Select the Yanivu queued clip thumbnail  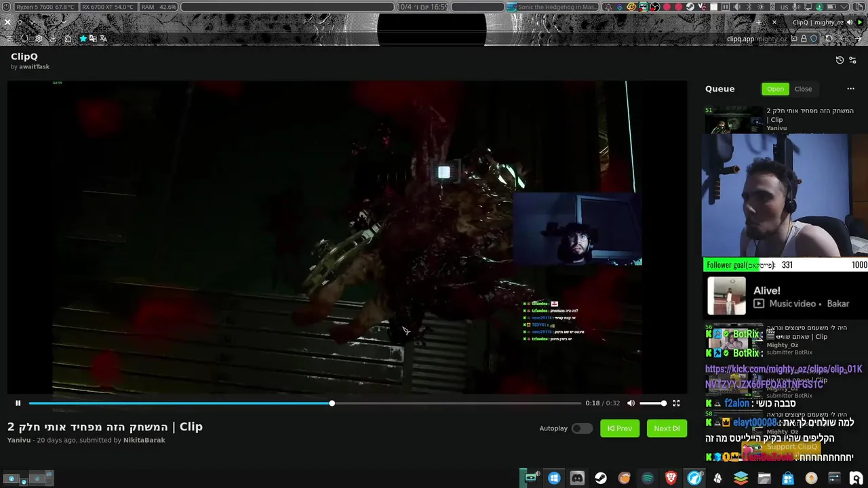click(x=734, y=120)
